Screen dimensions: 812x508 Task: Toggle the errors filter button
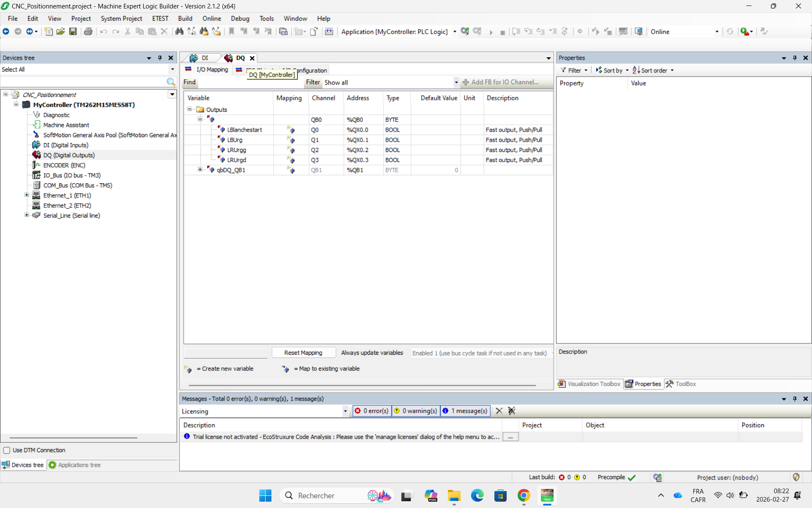tap(372, 411)
